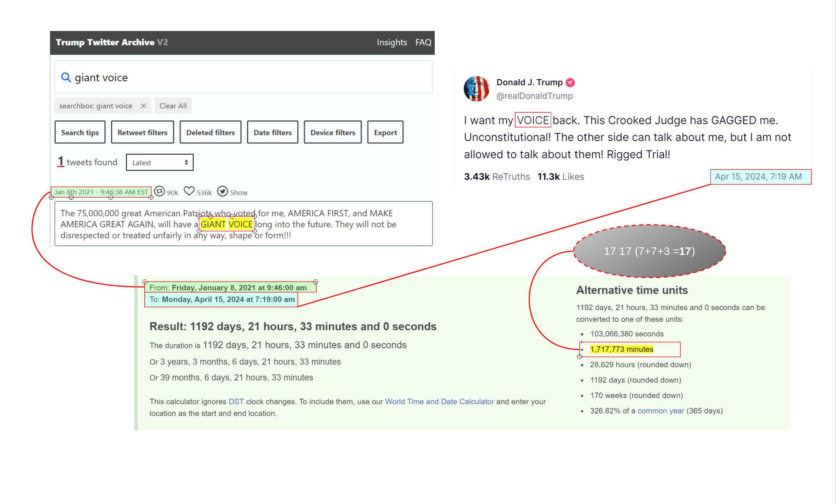Open the Insights menu item
This screenshot has height=504, width=836.
pos(392,42)
